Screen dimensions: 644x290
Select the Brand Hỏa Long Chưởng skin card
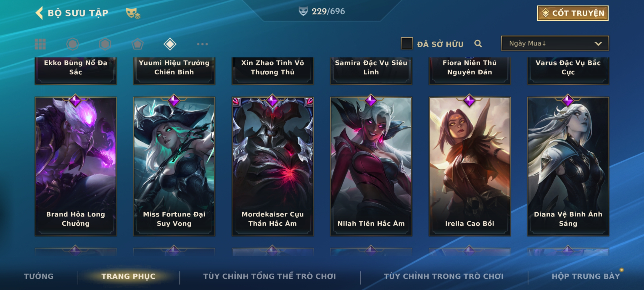[x=76, y=166]
